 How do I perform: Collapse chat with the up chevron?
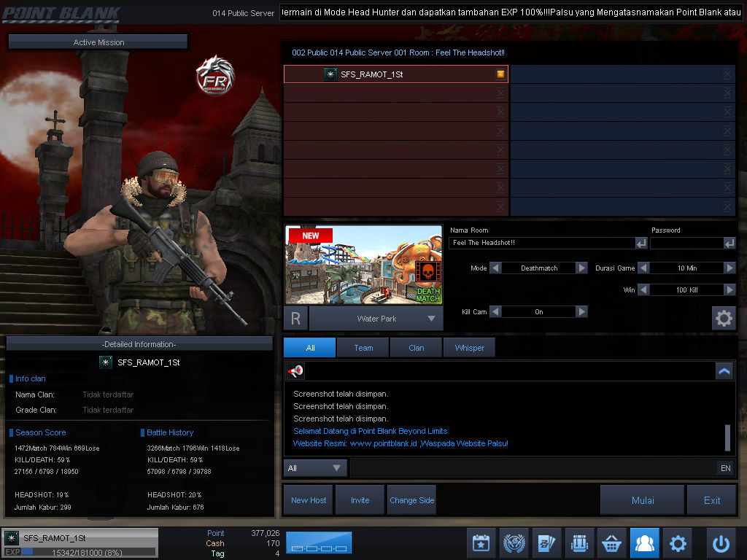click(724, 371)
